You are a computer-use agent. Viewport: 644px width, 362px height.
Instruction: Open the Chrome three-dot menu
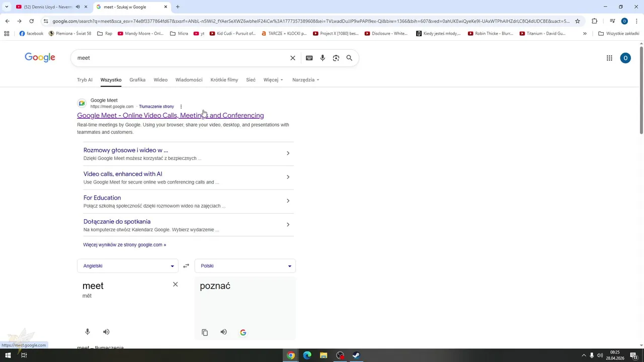point(637,21)
